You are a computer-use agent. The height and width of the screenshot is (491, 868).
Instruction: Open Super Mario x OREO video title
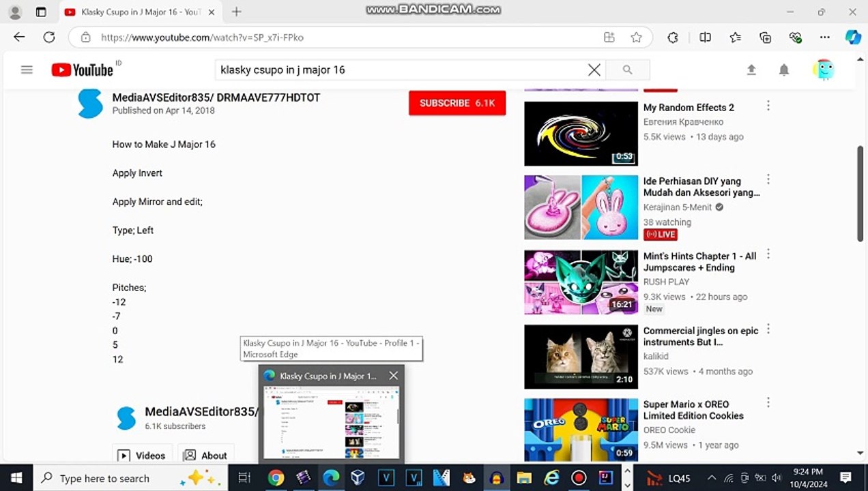[693, 410]
